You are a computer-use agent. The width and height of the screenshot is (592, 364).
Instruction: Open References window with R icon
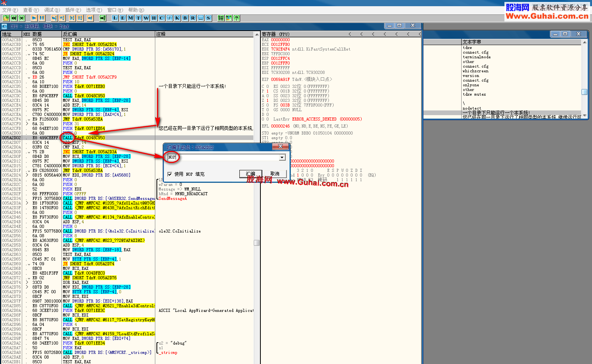[193, 18]
